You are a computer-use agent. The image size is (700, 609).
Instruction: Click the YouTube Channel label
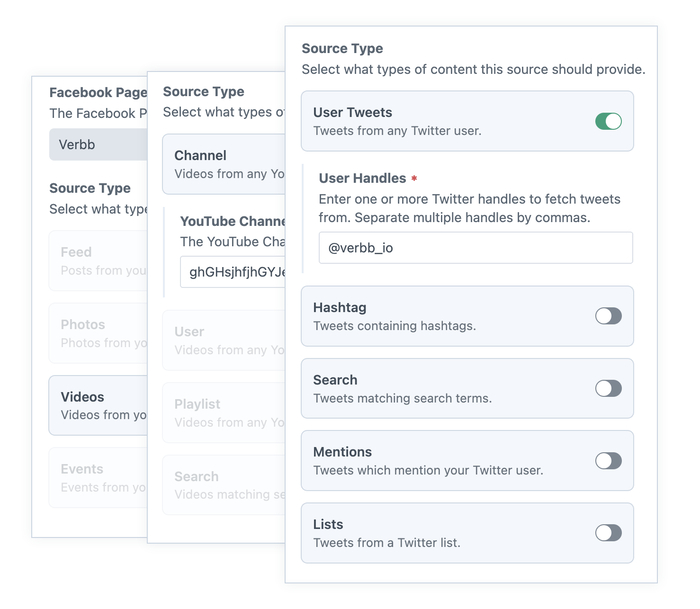click(x=233, y=221)
